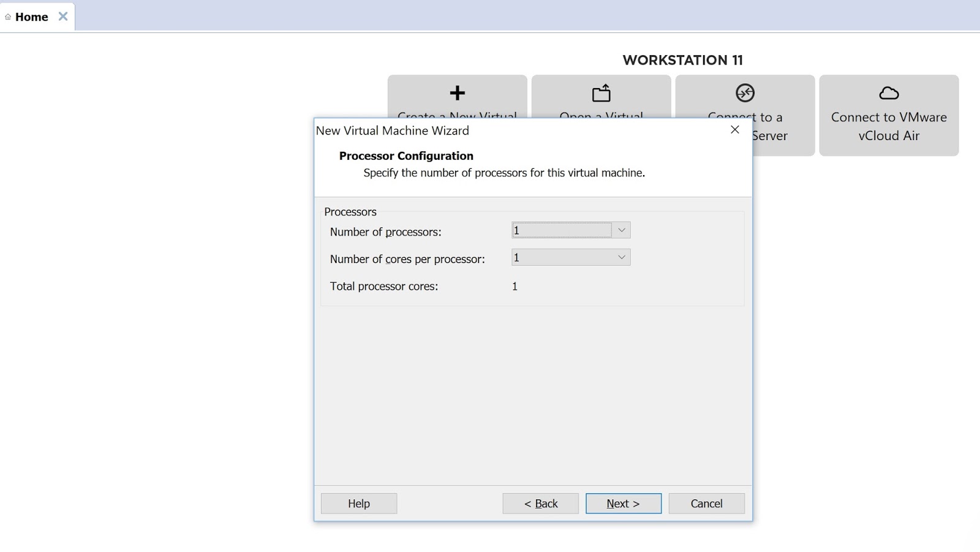Image resolution: width=980 pixels, height=552 pixels.
Task: Click the Next button in the wizard
Action: (x=623, y=503)
